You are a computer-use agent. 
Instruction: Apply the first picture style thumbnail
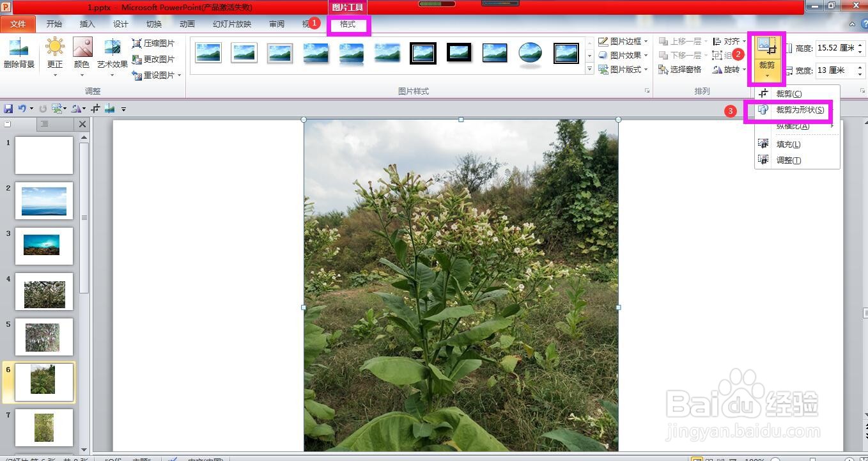pos(208,53)
